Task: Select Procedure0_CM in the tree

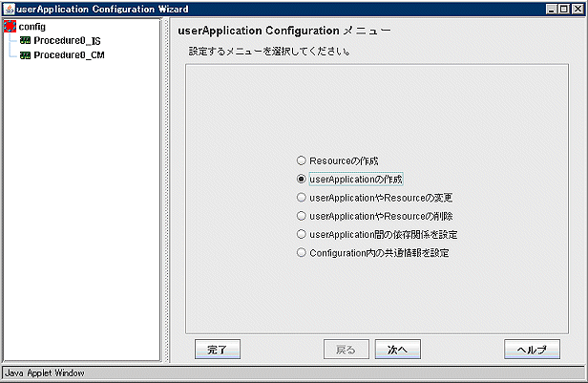Action: click(69, 55)
